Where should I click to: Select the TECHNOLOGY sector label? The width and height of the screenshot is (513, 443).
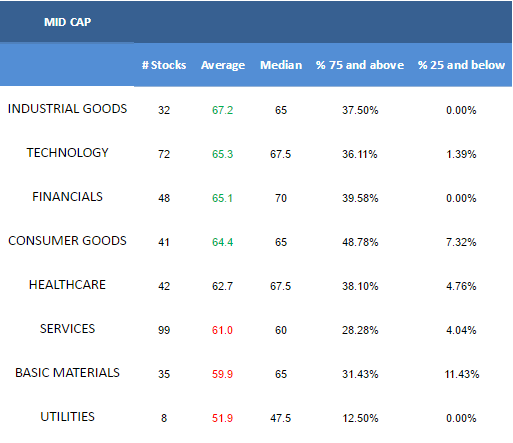[67, 153]
